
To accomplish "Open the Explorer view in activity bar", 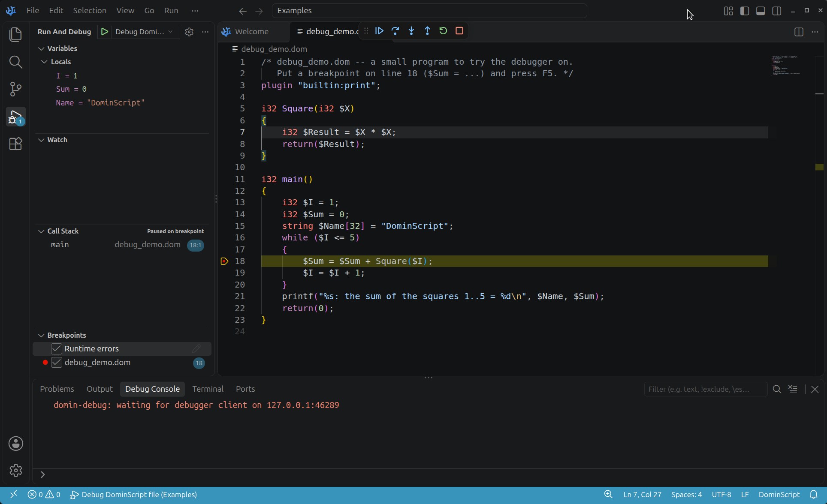I will tap(15, 34).
